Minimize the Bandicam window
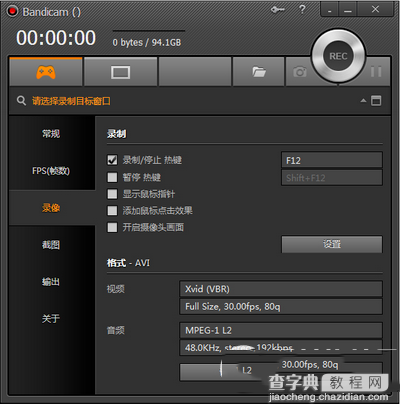Image resolution: width=400 pixels, height=404 pixels. (x=348, y=9)
